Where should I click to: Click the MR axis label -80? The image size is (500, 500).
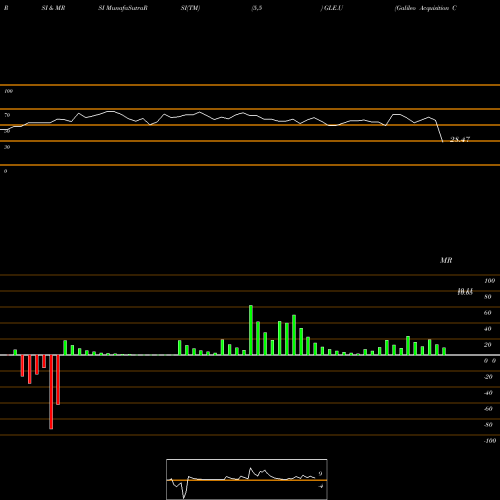click(x=488, y=425)
